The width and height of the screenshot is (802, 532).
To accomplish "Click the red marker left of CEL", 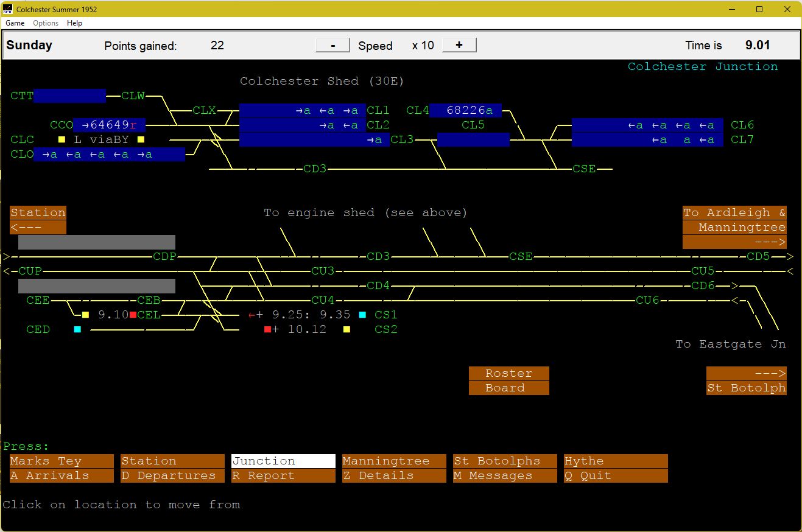I will [x=133, y=315].
